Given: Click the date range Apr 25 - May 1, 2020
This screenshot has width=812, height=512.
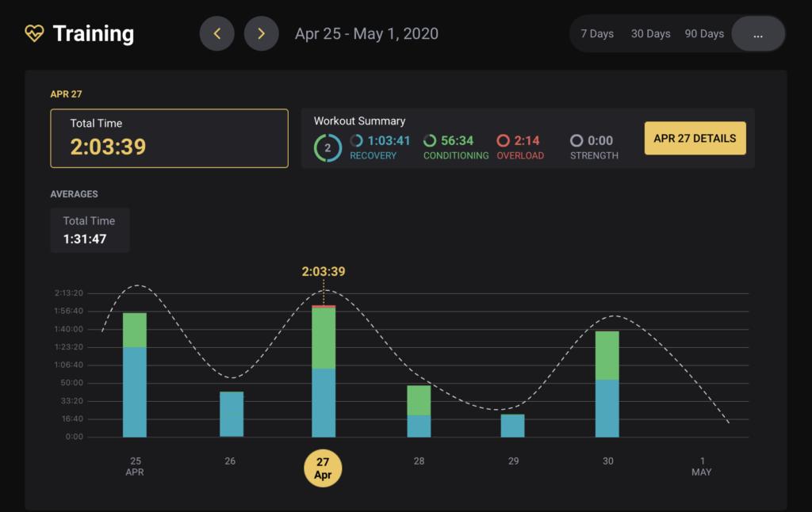Looking at the screenshot, I should coord(366,34).
